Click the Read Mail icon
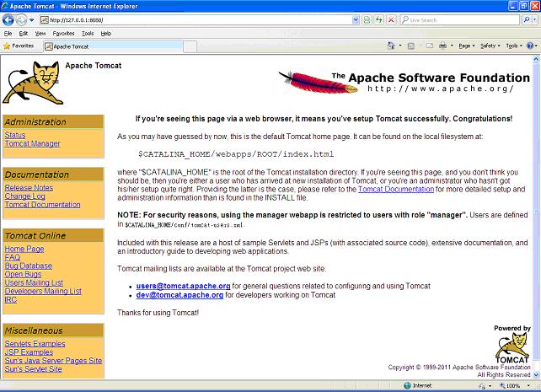The image size is (541, 392). 430,46
